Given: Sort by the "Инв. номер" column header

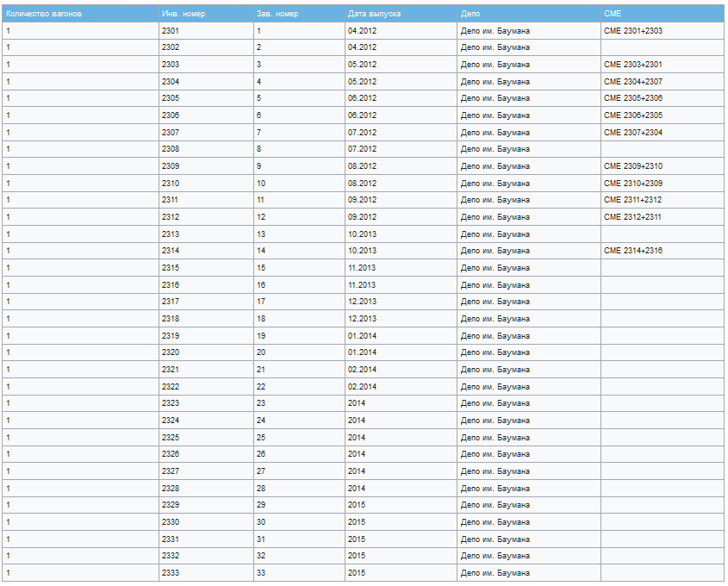Looking at the screenshot, I should point(183,14).
